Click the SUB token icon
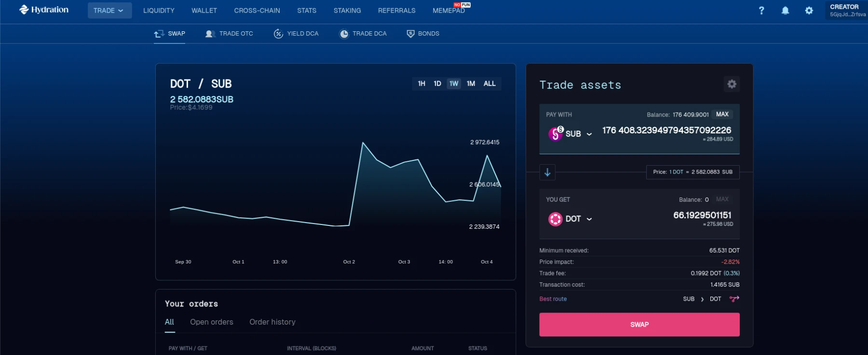This screenshot has width=868, height=355. (556, 133)
